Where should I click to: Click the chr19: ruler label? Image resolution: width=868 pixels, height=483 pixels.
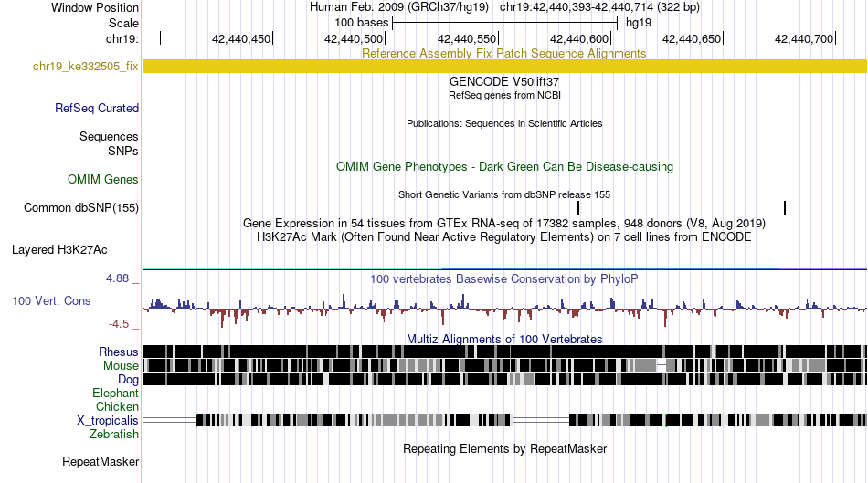[x=122, y=38]
